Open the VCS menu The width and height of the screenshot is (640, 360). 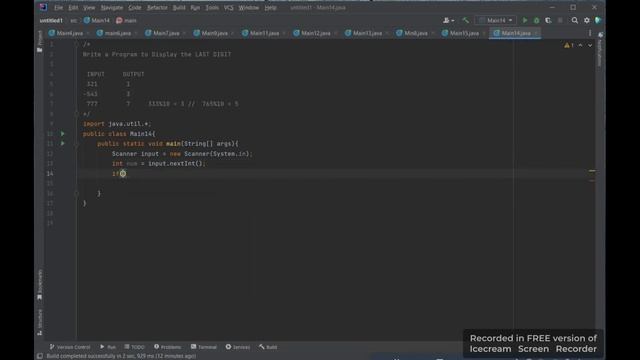click(x=228, y=7)
